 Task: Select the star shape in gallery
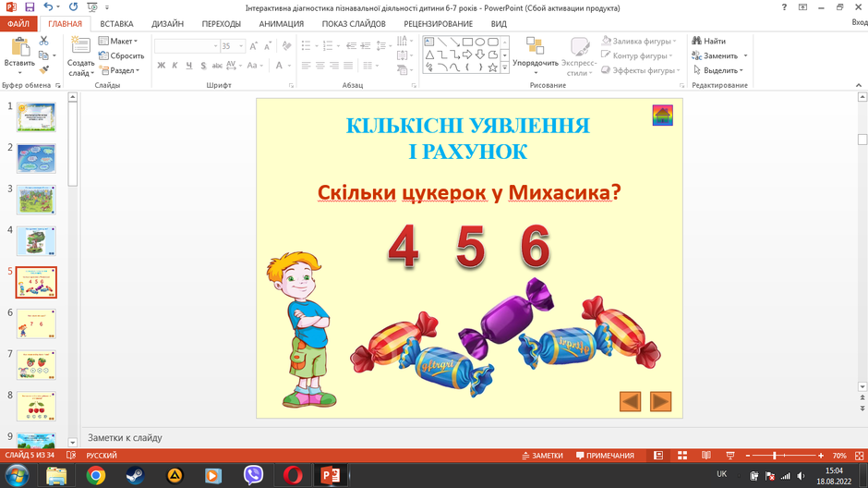[492, 67]
